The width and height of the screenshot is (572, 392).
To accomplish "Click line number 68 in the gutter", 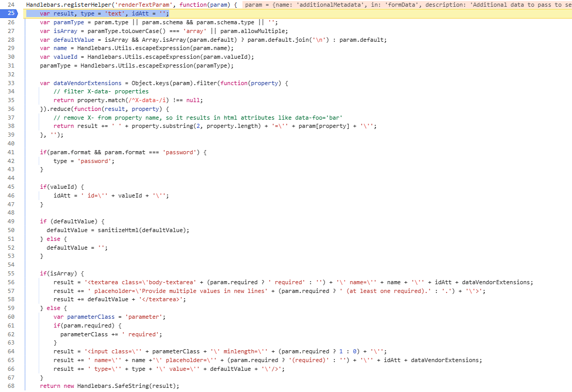I will click(11, 386).
